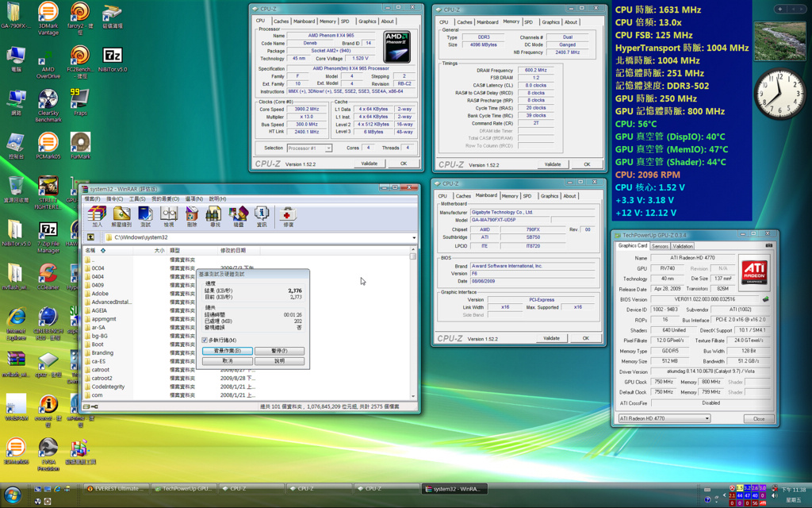812x508 pixels.
Task: Open the Windows Start menu orb
Action: 13,495
